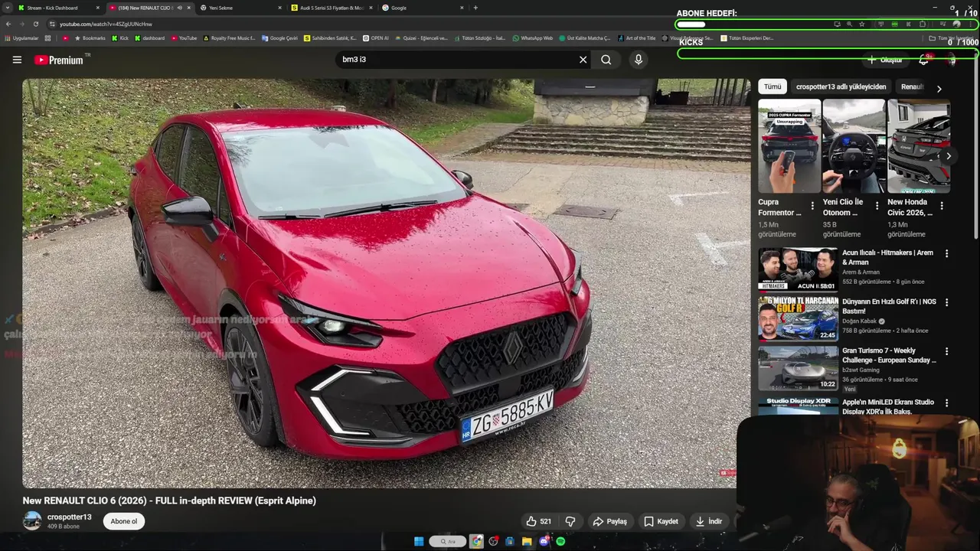Screen dimensions: 980x551
Task: Open the 'Sahibinden Satılık' bookmark
Action: click(330, 37)
